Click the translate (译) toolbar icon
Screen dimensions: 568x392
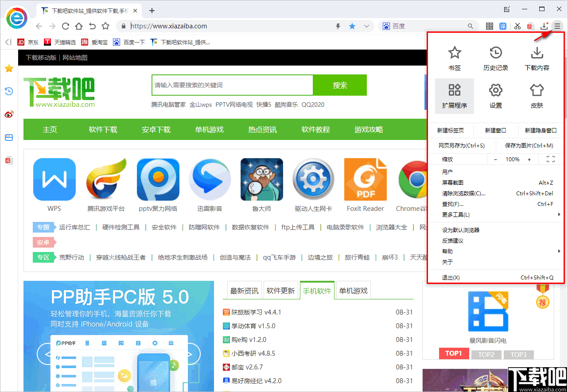click(503, 26)
